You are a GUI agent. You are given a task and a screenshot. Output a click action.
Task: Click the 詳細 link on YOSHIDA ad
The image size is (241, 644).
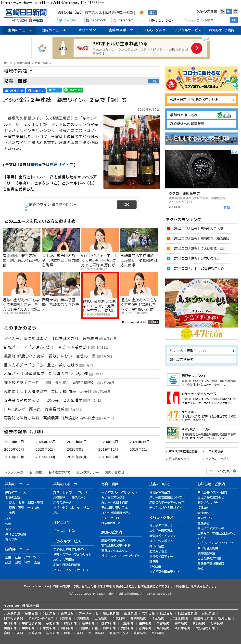[x=228, y=207]
